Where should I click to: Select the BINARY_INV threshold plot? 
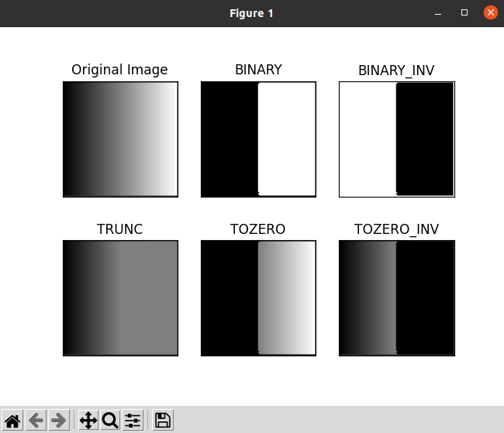click(x=397, y=139)
